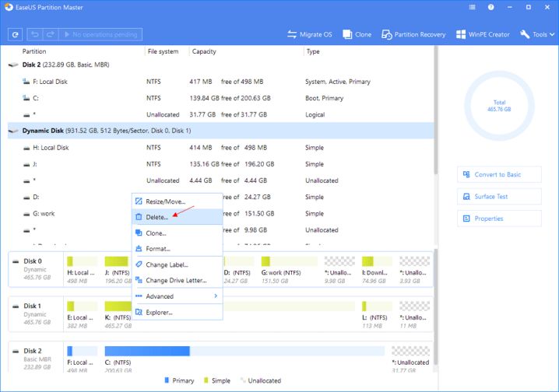559x392 pixels.
Task: Launch the Clone wizard from the toolbar
Action: coord(357,34)
